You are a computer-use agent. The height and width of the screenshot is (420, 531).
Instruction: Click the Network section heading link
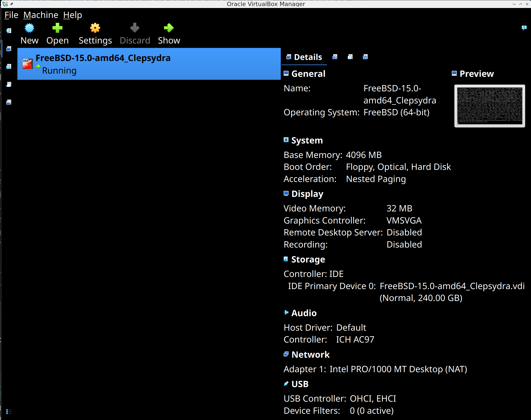(x=310, y=355)
